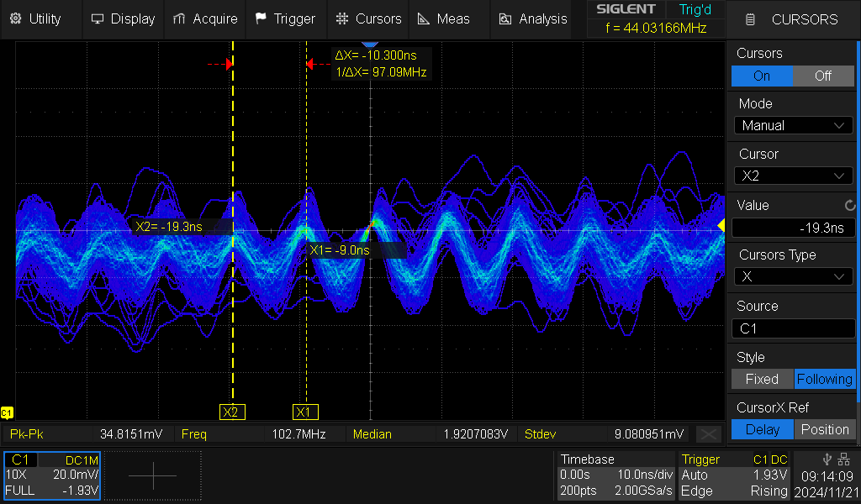
Task: Add a channel with the plus box
Action: (152, 475)
